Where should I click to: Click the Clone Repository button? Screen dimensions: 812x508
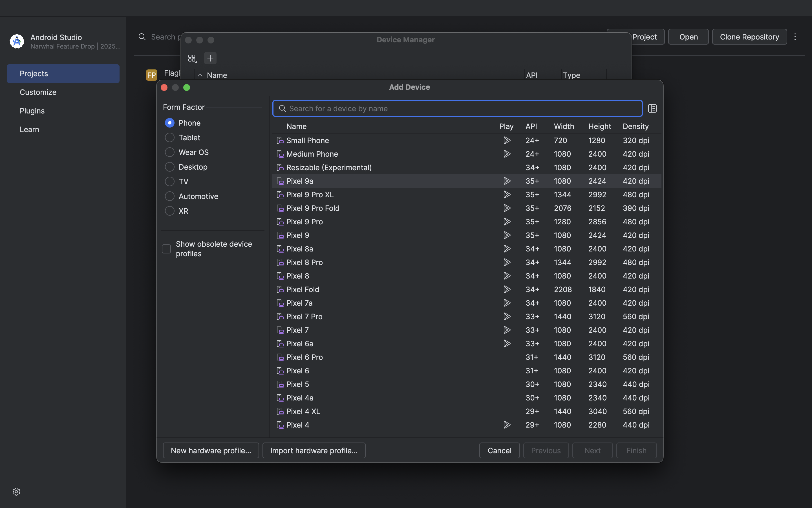click(749, 37)
